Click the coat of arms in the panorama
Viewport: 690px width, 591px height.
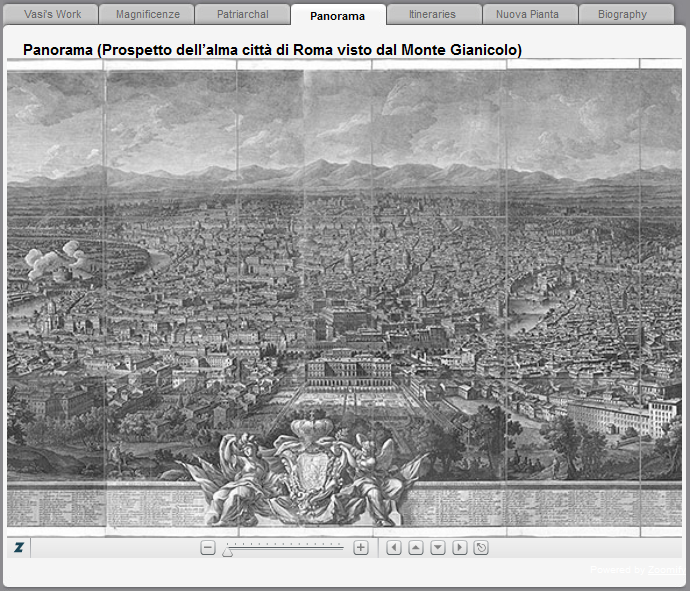click(312, 471)
